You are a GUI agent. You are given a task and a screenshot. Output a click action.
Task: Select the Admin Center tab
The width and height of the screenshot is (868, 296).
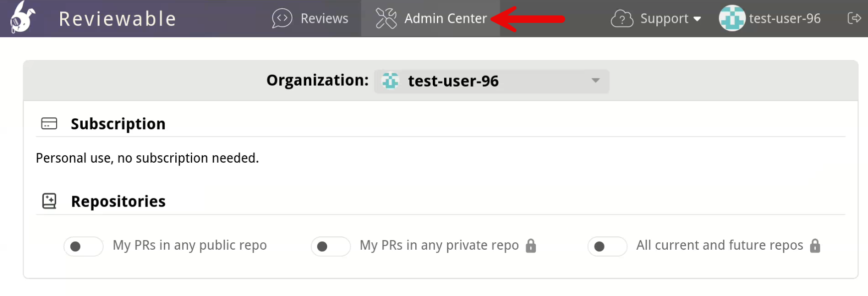[445, 18]
